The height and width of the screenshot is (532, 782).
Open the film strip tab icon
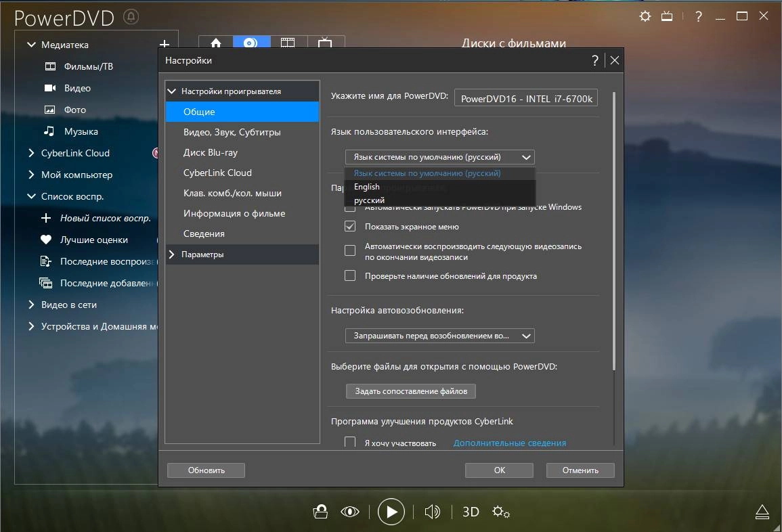point(288,43)
